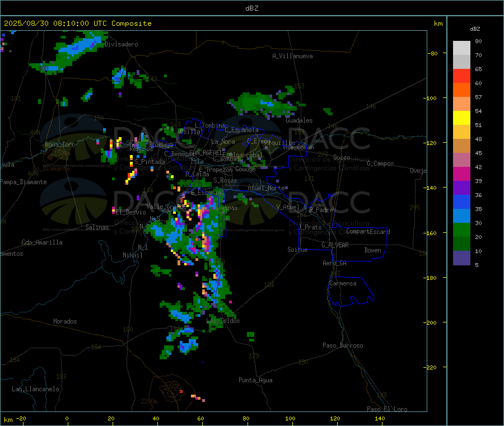Select the blue 35 dBZ legend swatch
Image resolution: width=504 pixels, height=426 pixels.
click(461, 202)
